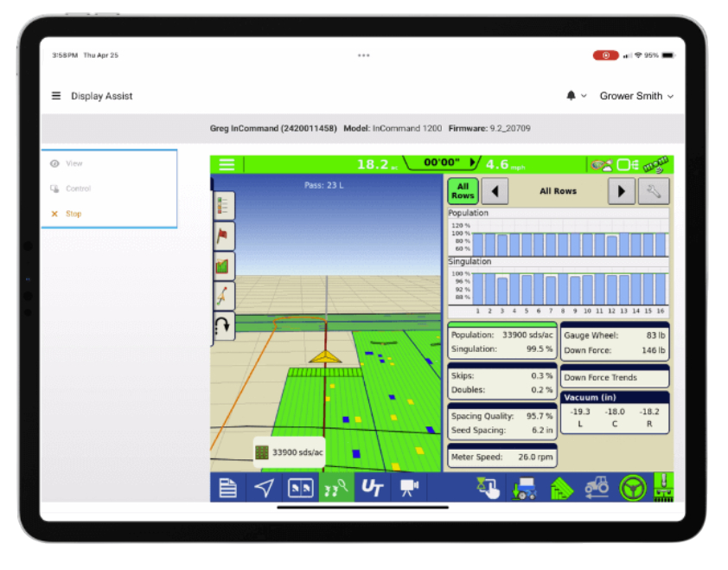Open the Display Assist hamburger menu
This screenshot has height=570, width=728.
tap(56, 96)
